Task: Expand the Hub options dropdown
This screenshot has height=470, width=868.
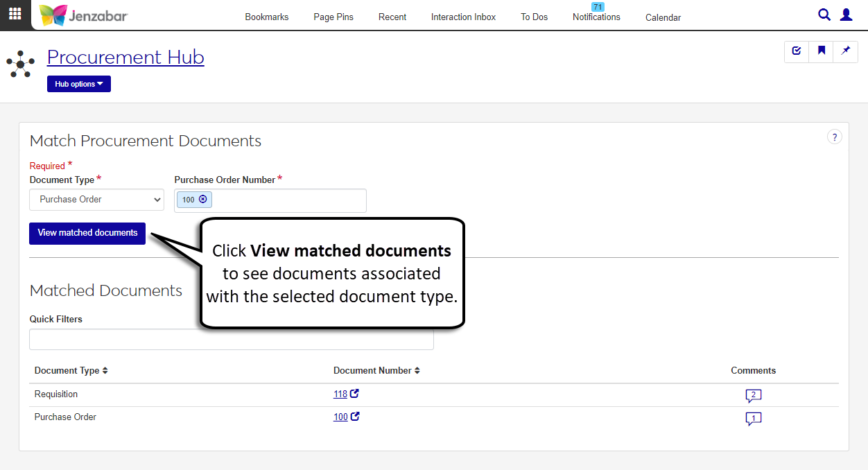Action: [79, 84]
